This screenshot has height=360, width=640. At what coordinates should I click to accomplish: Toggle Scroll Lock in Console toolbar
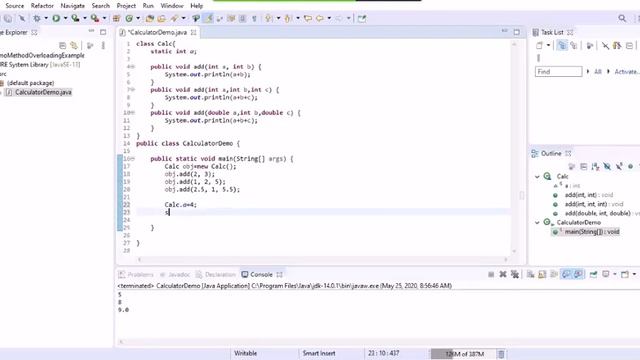click(542, 274)
